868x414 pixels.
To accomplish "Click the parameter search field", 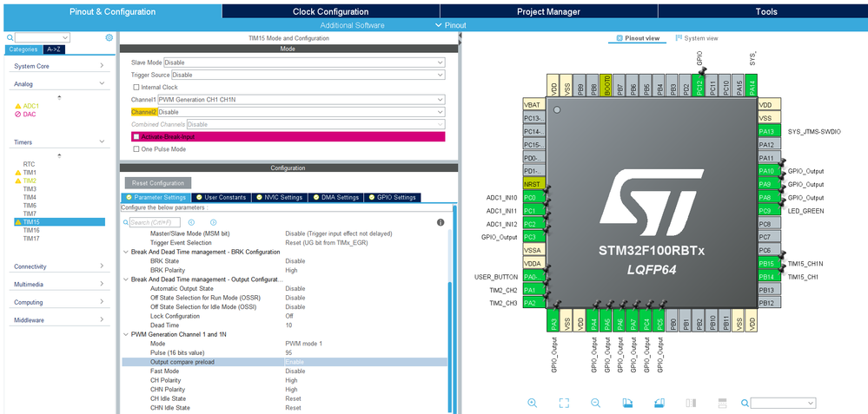I will [153, 222].
